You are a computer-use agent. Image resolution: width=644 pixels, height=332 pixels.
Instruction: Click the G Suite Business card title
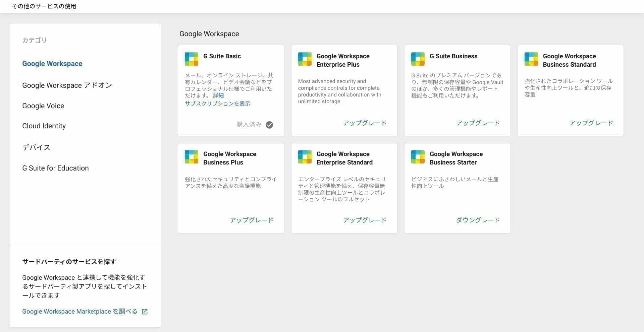[453, 56]
